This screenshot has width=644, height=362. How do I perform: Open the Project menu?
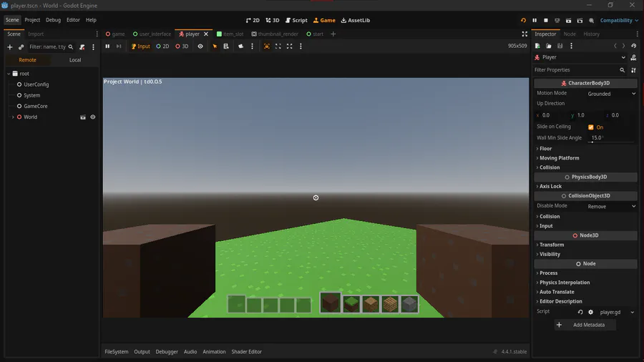coord(32,20)
